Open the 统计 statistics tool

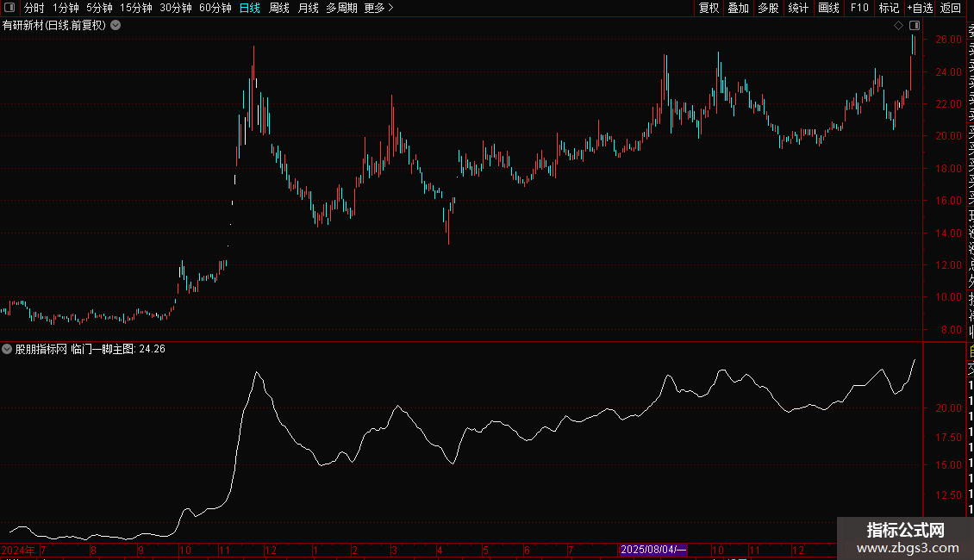[x=798, y=8]
